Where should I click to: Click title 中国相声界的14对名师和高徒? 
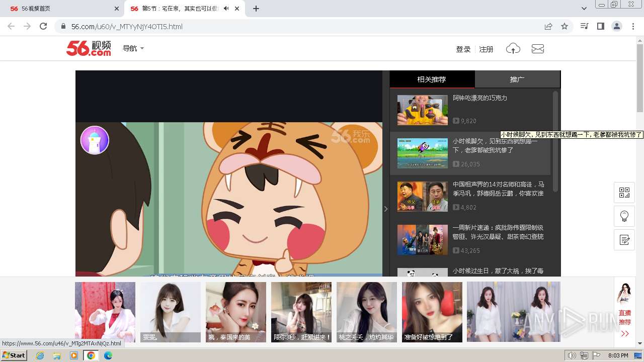coord(498,189)
